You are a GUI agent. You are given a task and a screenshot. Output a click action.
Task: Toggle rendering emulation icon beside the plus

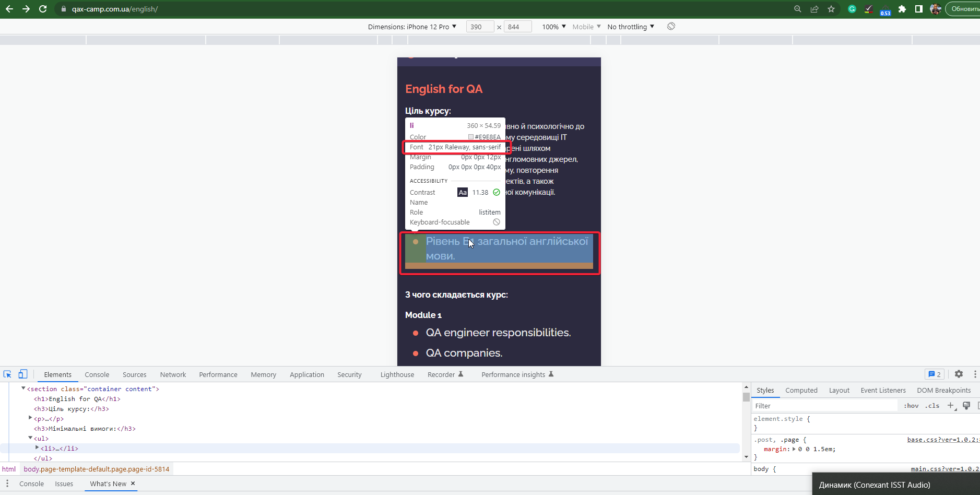pos(967,406)
